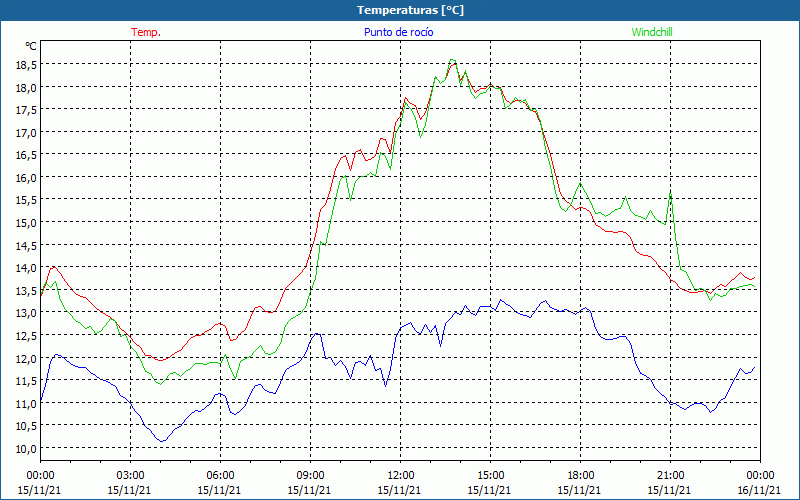Viewport: 800px width, 500px height.
Task: Click the 10,0 y-axis value
Action: pyautogui.click(x=28, y=448)
